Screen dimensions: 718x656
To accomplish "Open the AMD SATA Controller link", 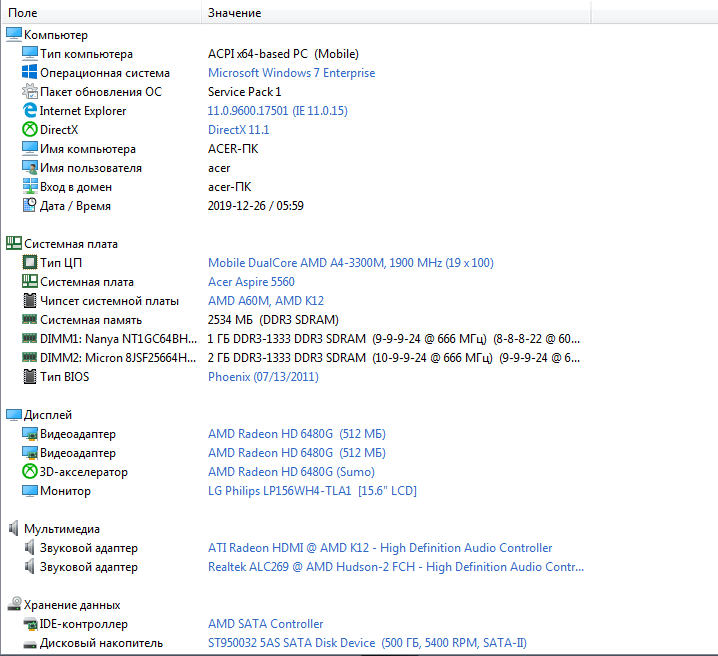I will [266, 623].
